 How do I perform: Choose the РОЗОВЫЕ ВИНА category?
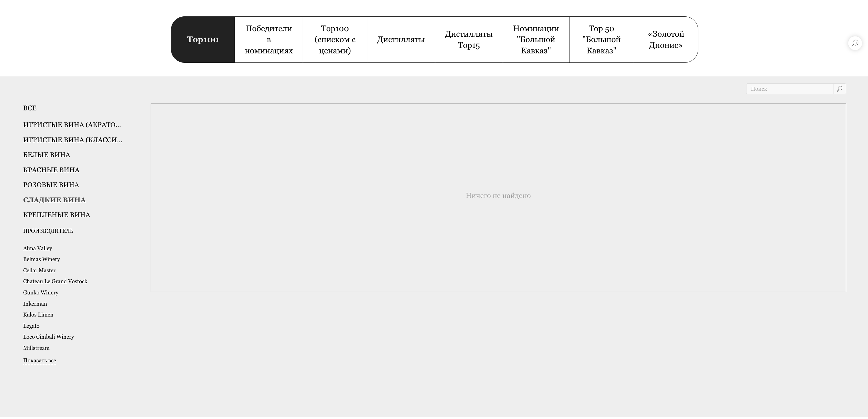coord(51,185)
